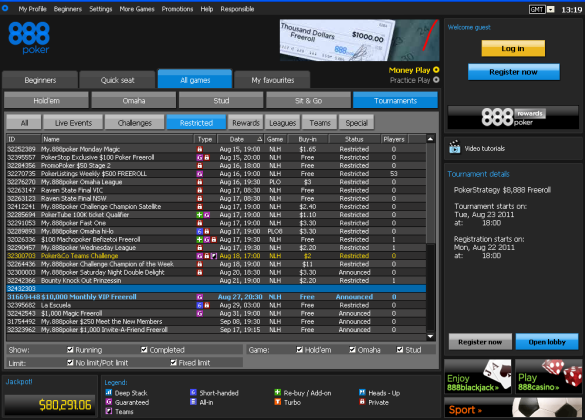Click grey Register now button in tournament details
Screen dimensions: 585x420
pos(480,342)
